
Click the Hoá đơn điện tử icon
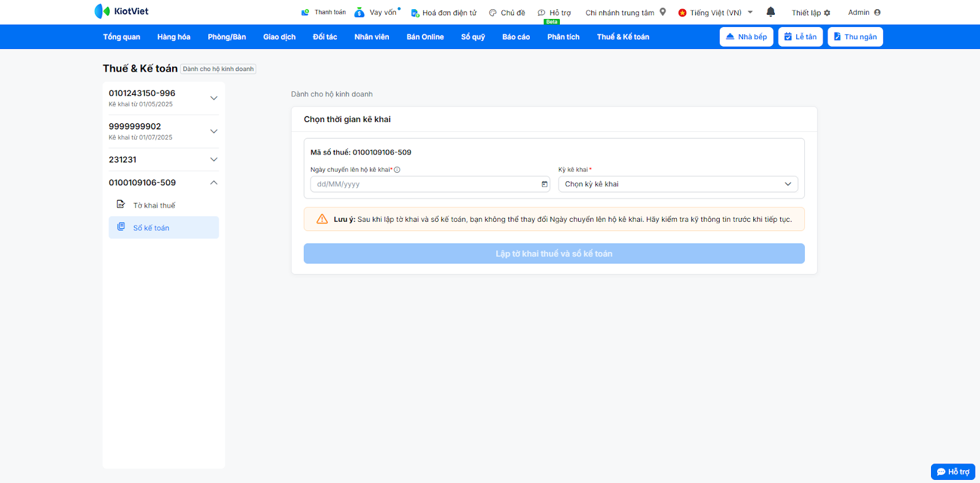(415, 13)
